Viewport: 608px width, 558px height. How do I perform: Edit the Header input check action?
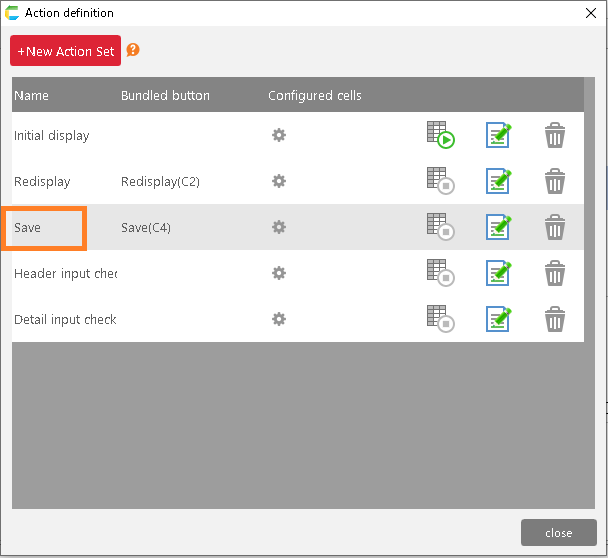point(498,273)
